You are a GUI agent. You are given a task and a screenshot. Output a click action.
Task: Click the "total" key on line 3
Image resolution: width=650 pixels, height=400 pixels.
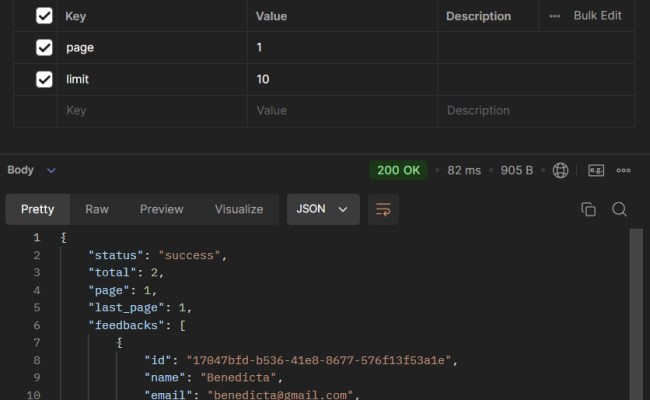[112, 273]
